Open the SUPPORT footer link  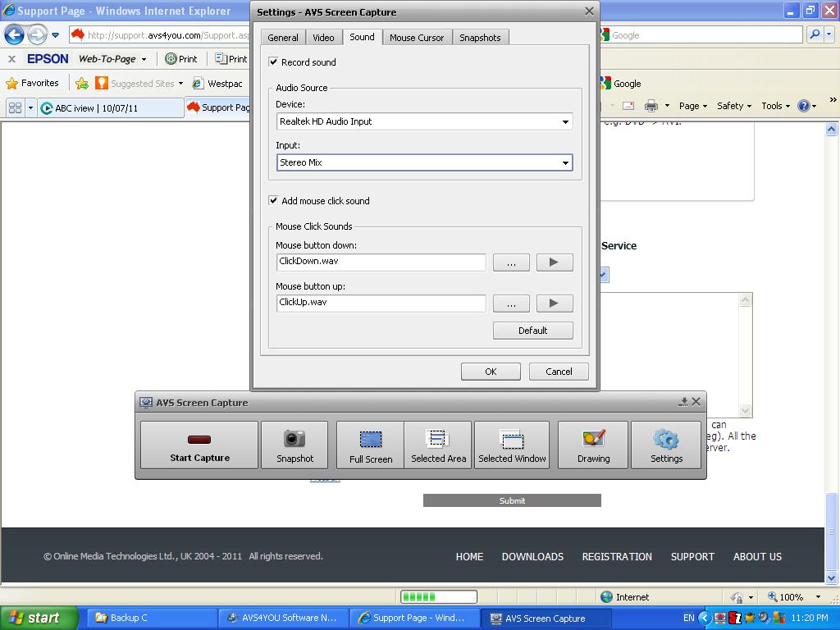[x=692, y=557]
